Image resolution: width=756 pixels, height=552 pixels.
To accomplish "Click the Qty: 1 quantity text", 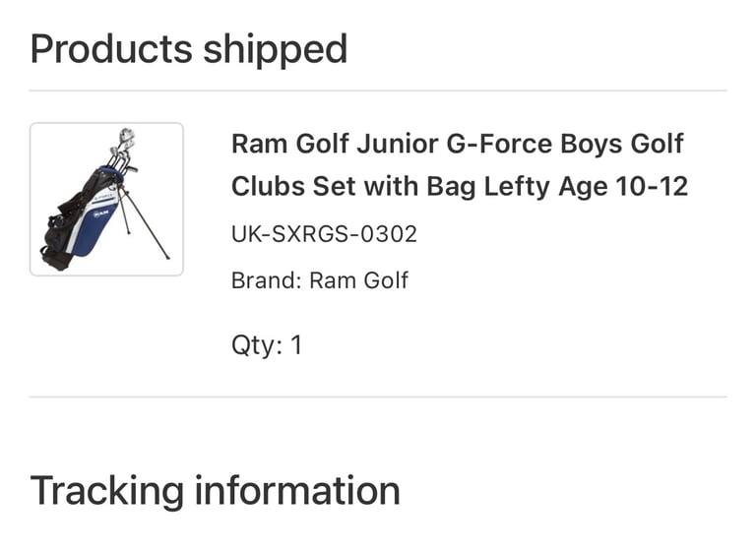I will tap(267, 345).
